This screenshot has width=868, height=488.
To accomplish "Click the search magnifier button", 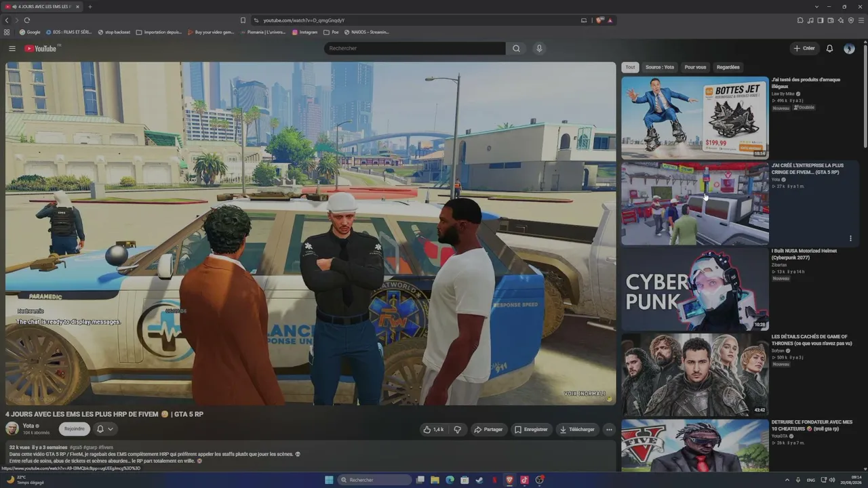I will (516, 48).
